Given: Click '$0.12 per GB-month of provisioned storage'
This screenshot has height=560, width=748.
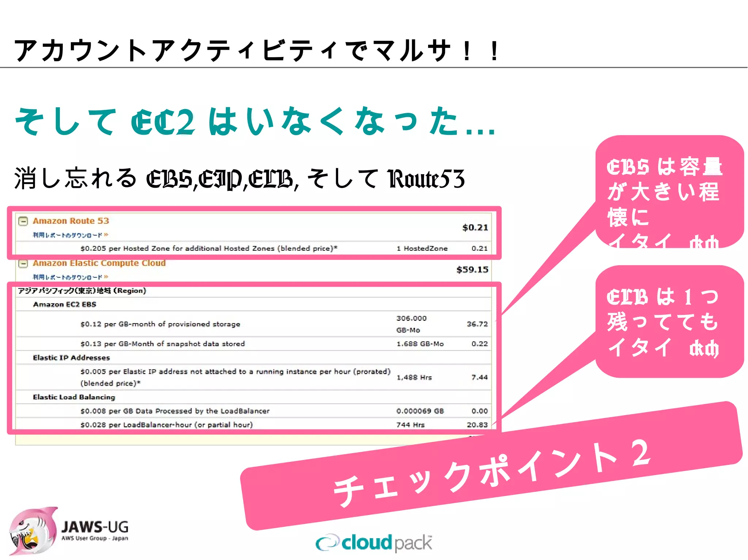Looking at the screenshot, I should [x=160, y=324].
